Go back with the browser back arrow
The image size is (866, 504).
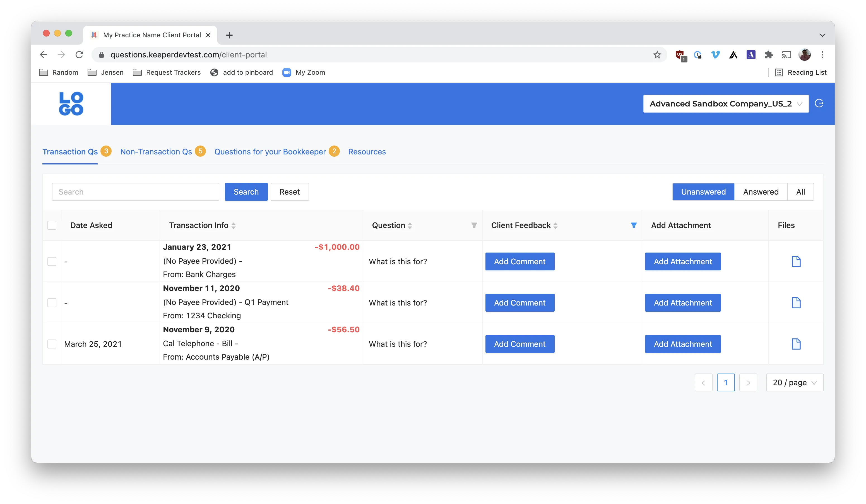[x=43, y=55]
